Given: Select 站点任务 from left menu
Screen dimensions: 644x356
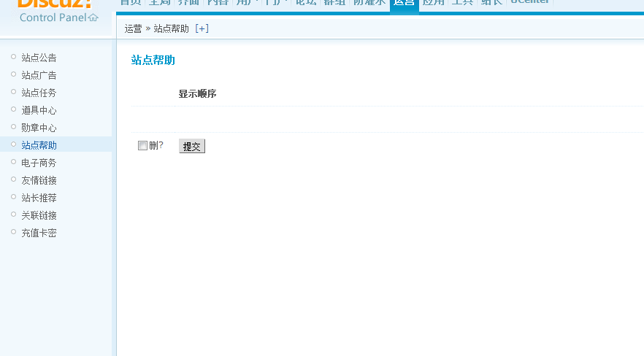Looking at the screenshot, I should (x=39, y=93).
